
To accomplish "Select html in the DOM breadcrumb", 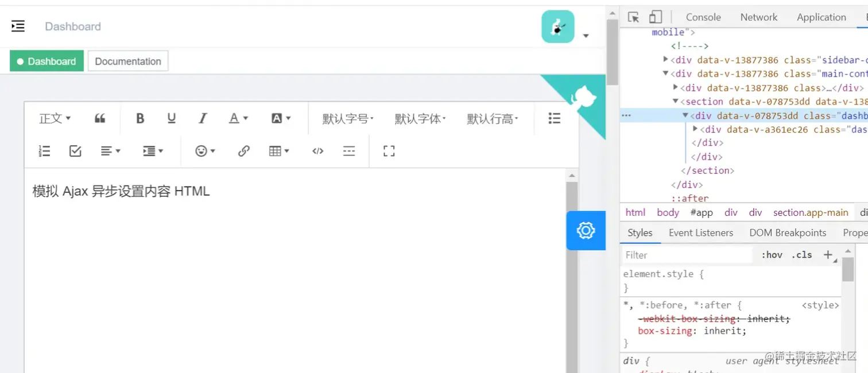I will click(x=635, y=212).
